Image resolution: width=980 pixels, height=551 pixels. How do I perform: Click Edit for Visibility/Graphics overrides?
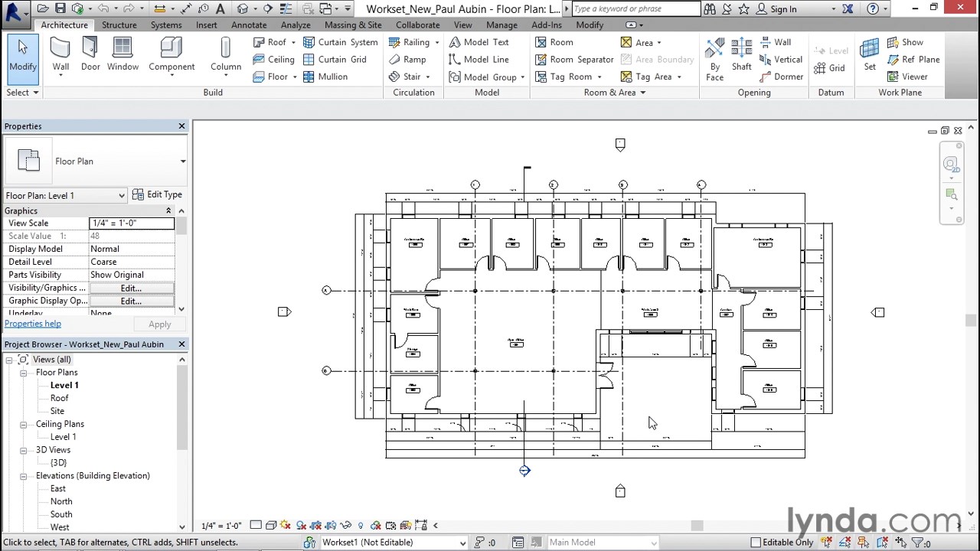(x=132, y=288)
